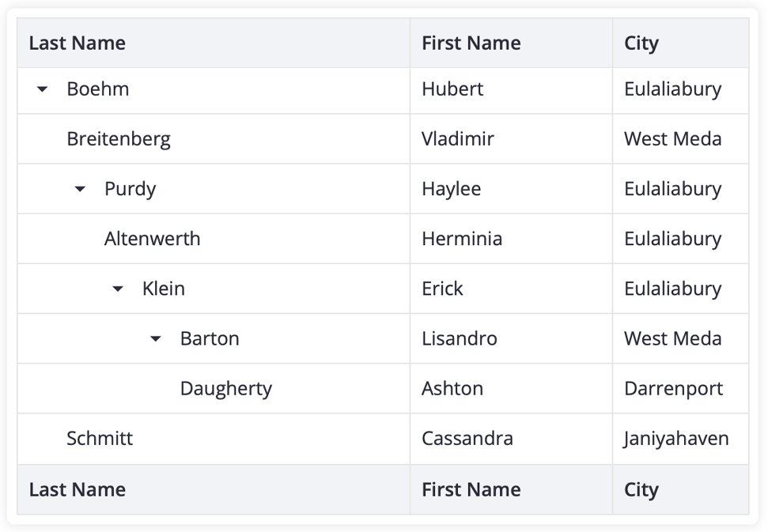Click the footer First Name cell

(x=512, y=489)
